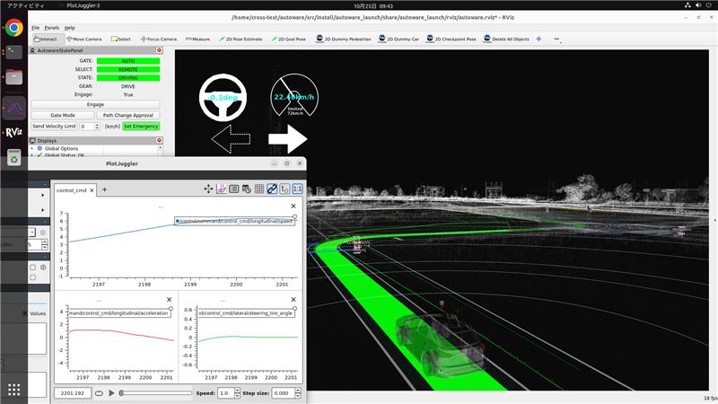The width and height of the screenshot is (718, 404).
Task: Open the Show Applications grid
Action: [14, 389]
